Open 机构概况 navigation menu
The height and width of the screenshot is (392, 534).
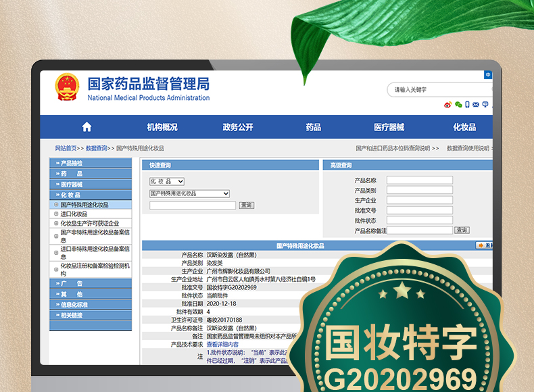coord(162,127)
